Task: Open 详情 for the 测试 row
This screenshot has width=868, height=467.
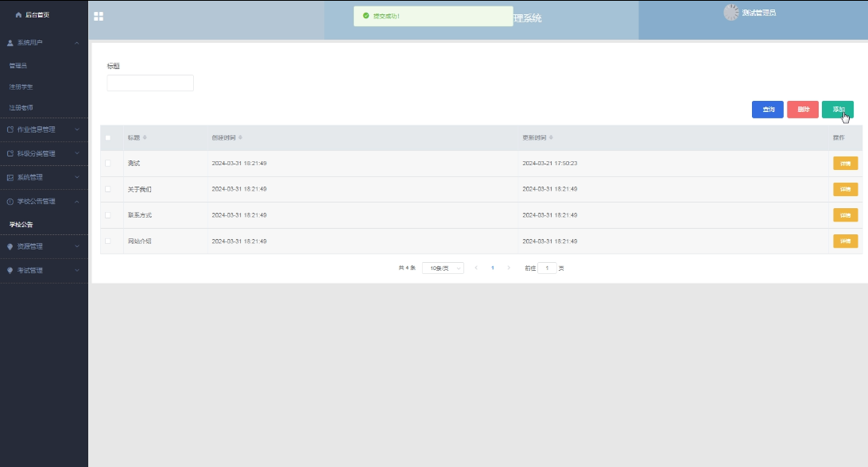Action: coord(845,164)
